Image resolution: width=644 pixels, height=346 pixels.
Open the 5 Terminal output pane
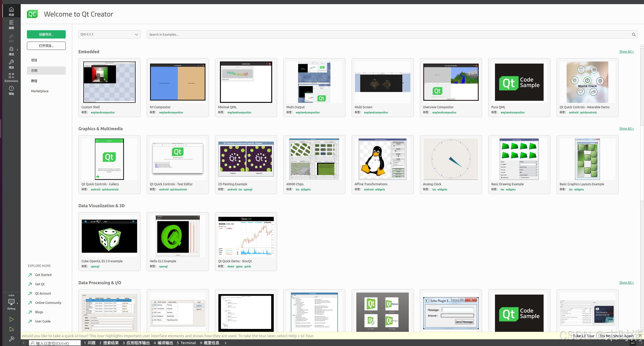click(186, 343)
